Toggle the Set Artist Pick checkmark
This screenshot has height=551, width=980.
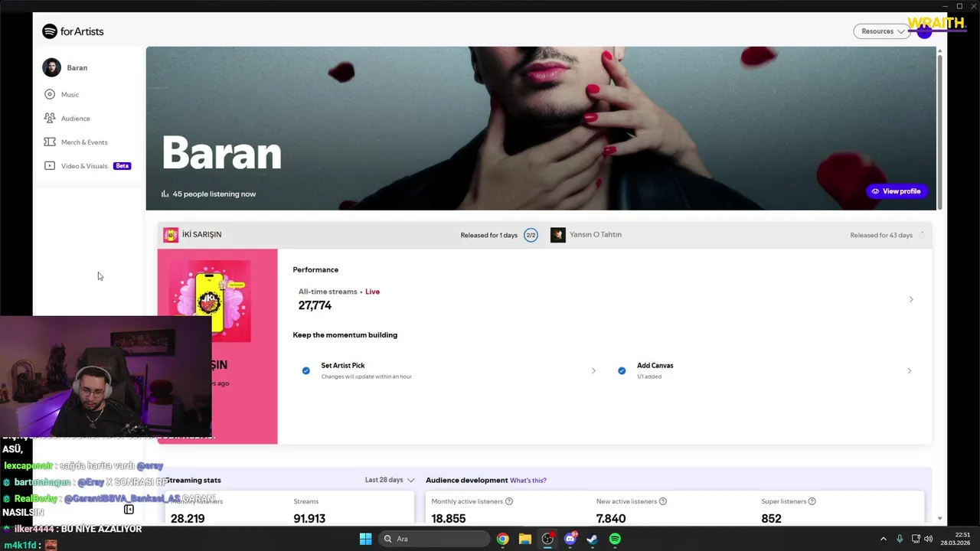pyautogui.click(x=306, y=370)
